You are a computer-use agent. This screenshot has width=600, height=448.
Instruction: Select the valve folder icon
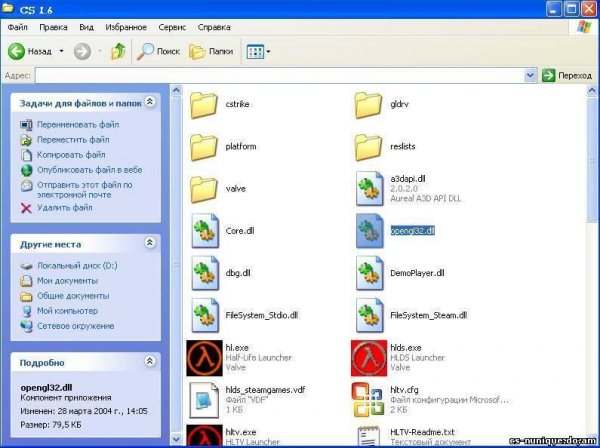204,189
